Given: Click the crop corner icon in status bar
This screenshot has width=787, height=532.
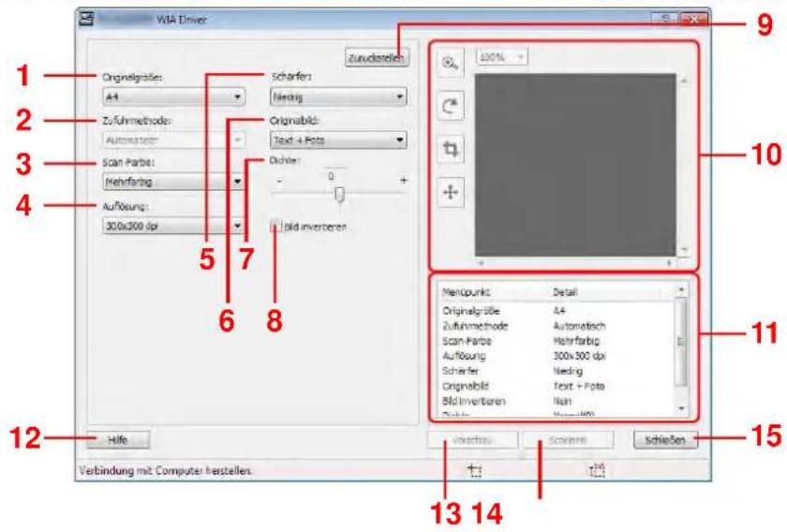Looking at the screenshot, I should (x=475, y=471).
